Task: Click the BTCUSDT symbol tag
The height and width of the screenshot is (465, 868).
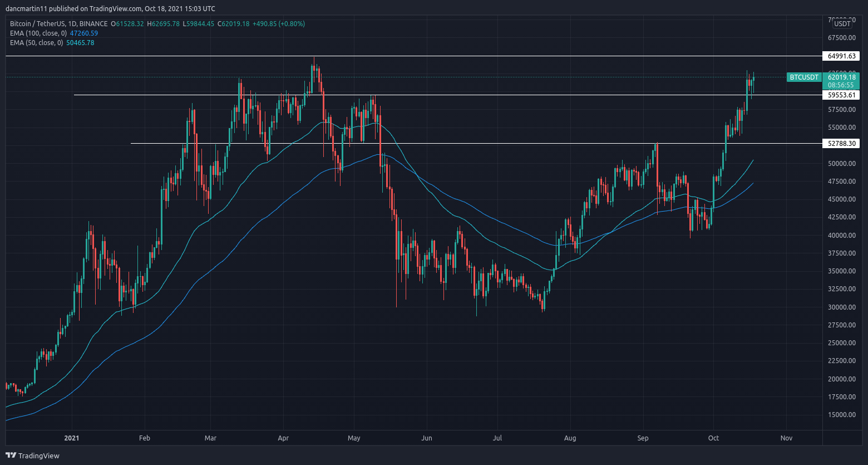Action: [x=804, y=77]
